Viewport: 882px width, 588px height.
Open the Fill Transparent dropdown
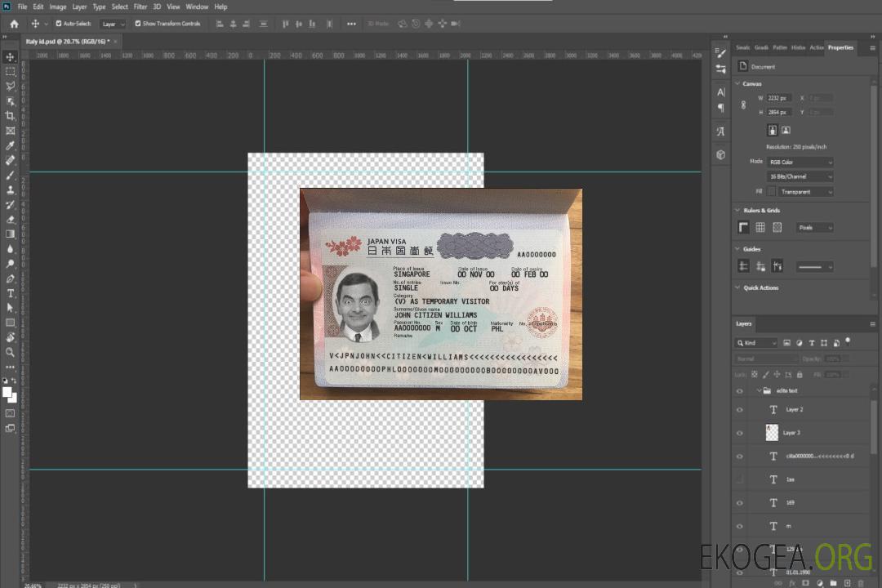[x=805, y=192]
